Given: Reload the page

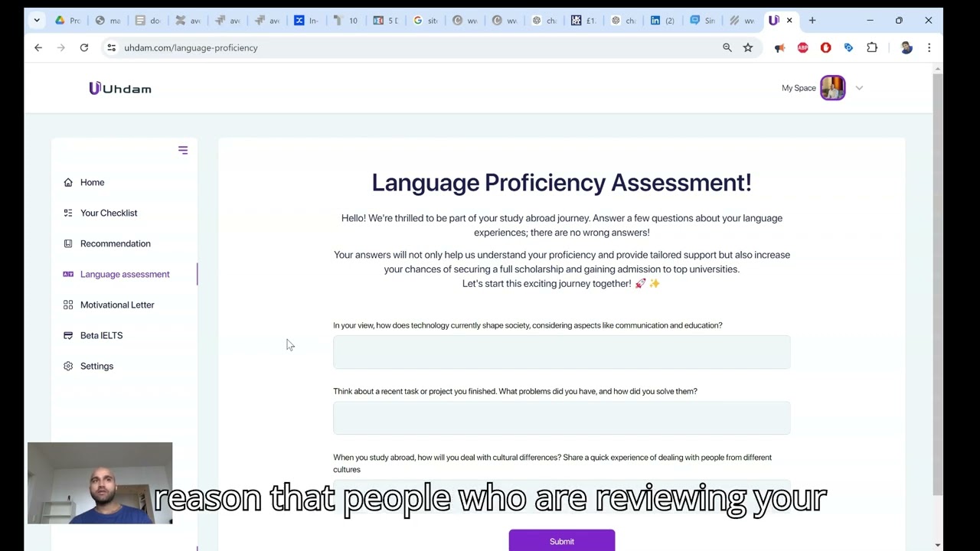Looking at the screenshot, I should (x=84, y=47).
